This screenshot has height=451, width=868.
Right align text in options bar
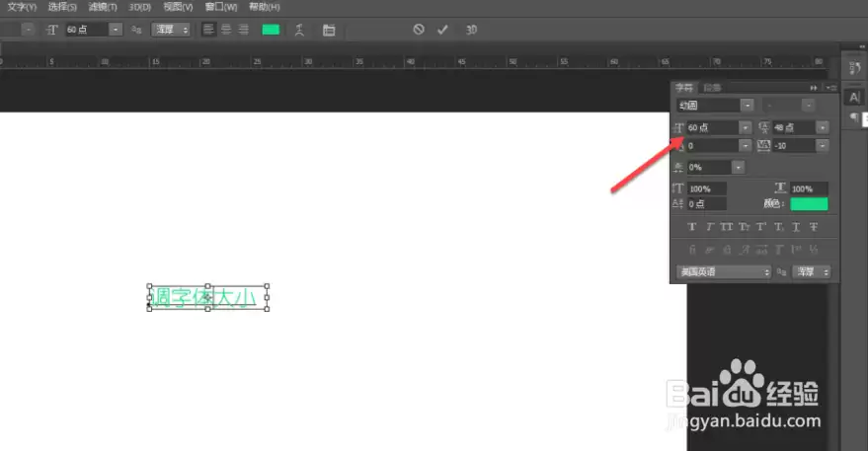pyautogui.click(x=244, y=30)
